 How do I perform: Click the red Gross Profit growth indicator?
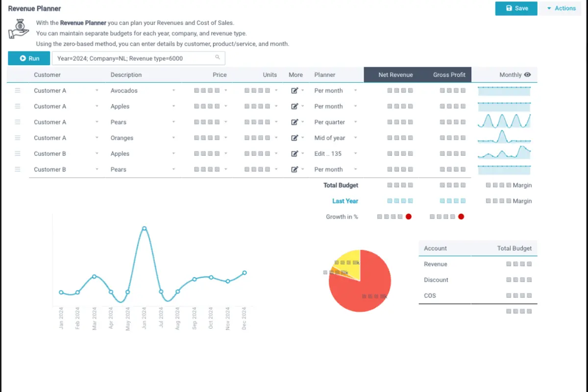(461, 217)
